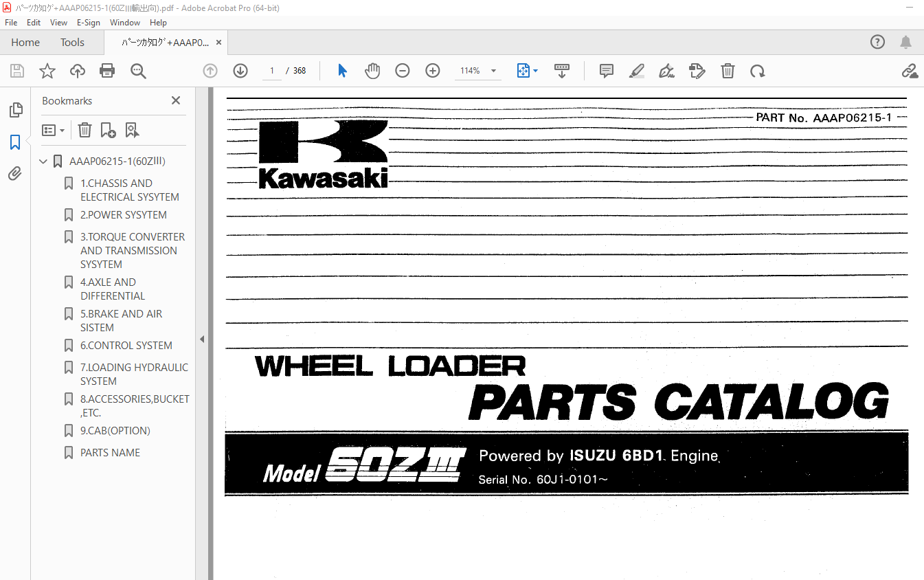Upload the file to the cloud
Viewport: 924px width, 580px height.
(x=78, y=71)
